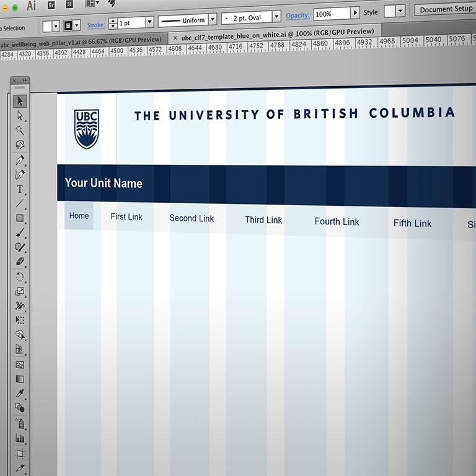
Task: Open the Stroke panel link
Action: (96, 25)
